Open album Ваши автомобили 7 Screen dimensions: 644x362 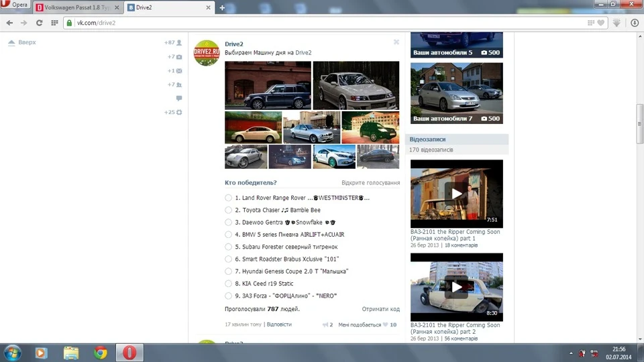457,93
